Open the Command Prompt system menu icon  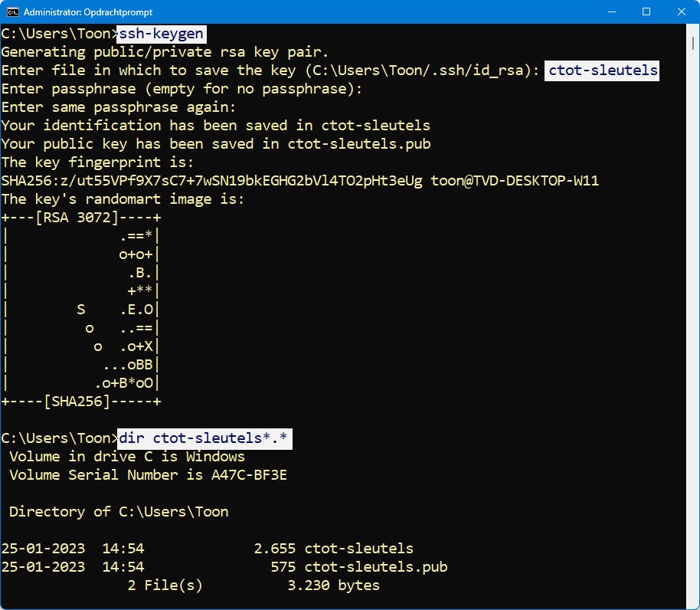pos(12,12)
